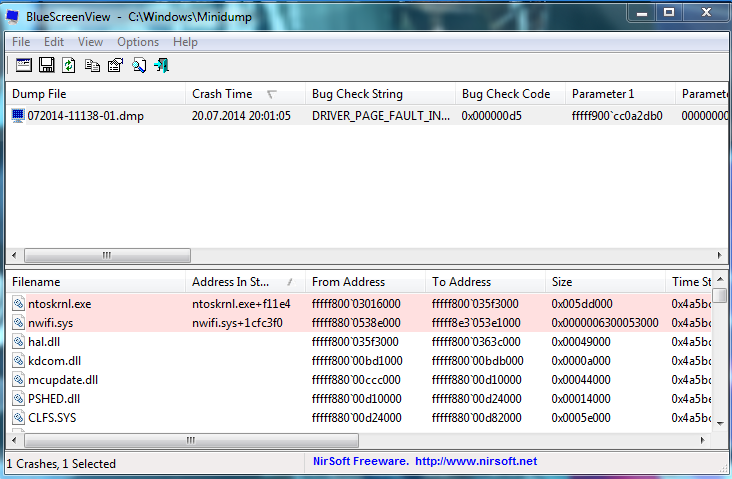Screen dimensions: 732x479
Task: Click lower pane vertical scroll up arrow
Action: tap(720, 279)
